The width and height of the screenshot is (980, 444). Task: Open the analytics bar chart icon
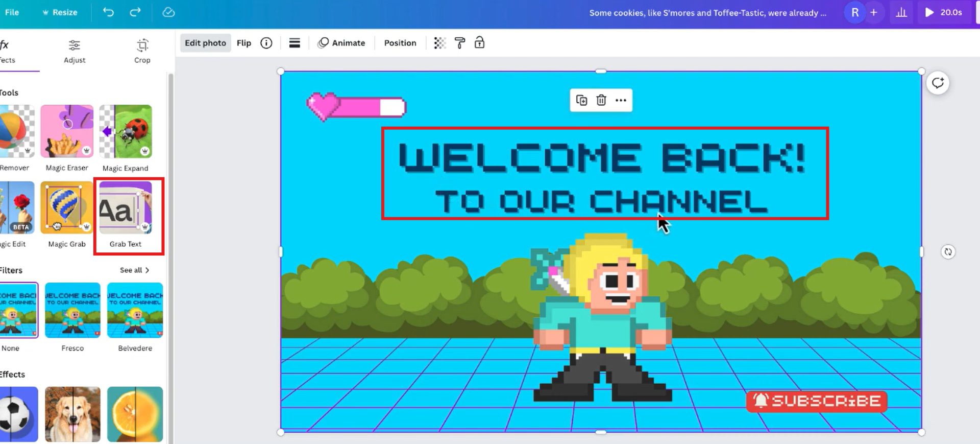tap(901, 12)
